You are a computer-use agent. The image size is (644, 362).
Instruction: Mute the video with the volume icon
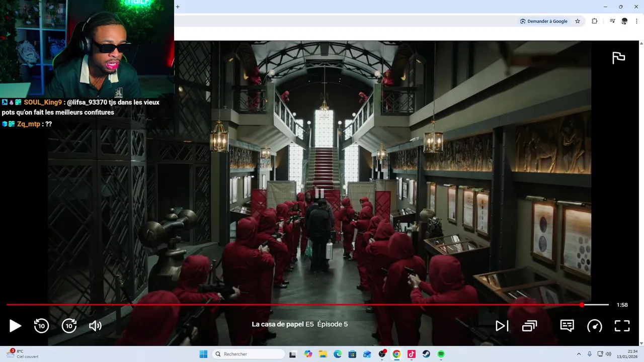pyautogui.click(x=95, y=326)
